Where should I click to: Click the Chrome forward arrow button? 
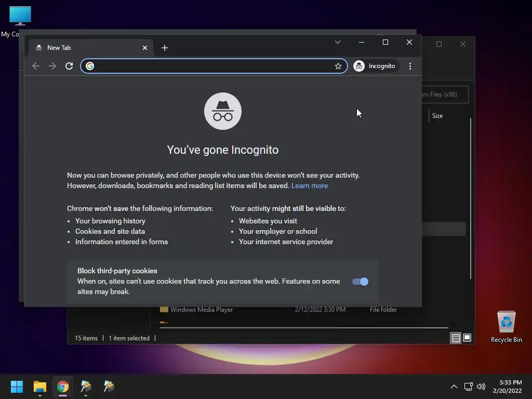pyautogui.click(x=52, y=66)
